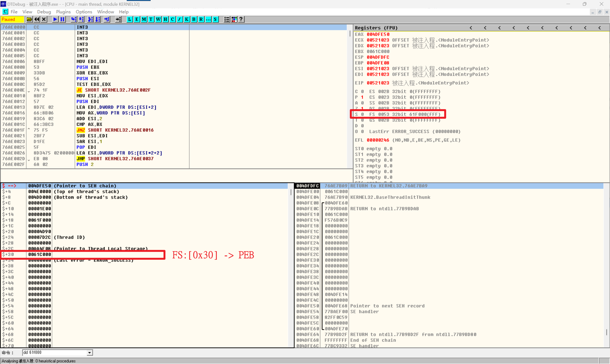This screenshot has height=364, width=610.
Task: Open the Call stack (K) window
Action: [x=187, y=19]
